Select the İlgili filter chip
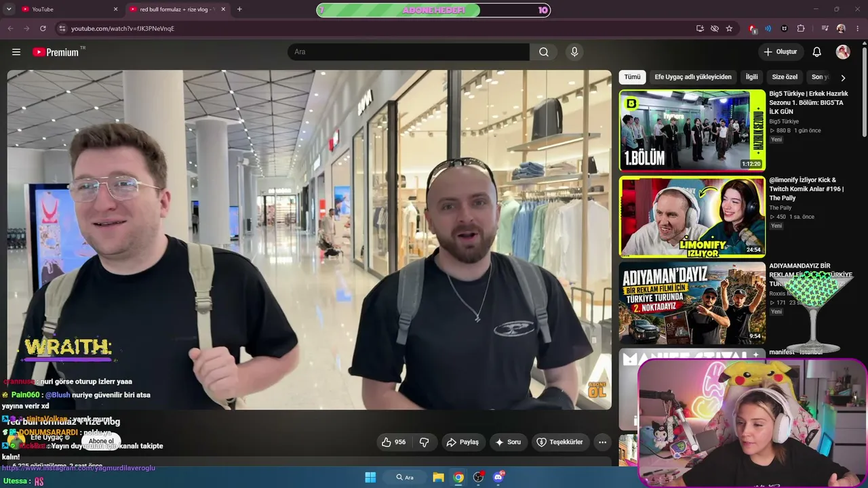This screenshot has height=488, width=868. (x=752, y=77)
